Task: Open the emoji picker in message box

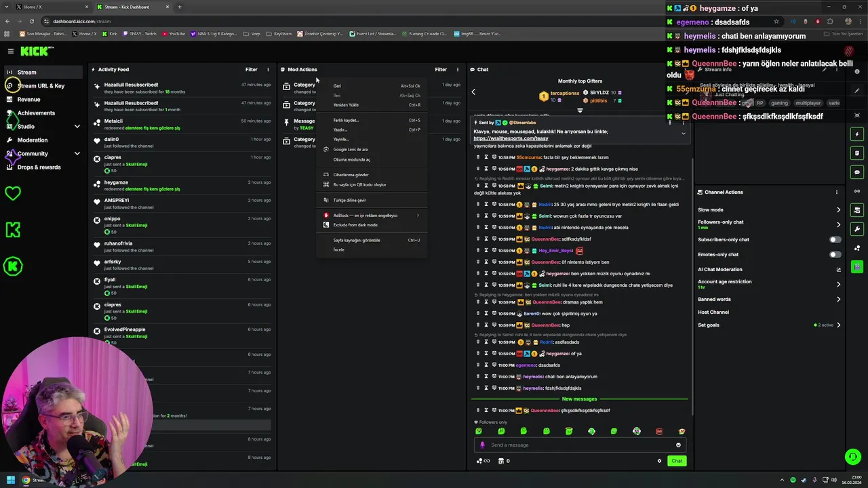Action: [x=678, y=445]
